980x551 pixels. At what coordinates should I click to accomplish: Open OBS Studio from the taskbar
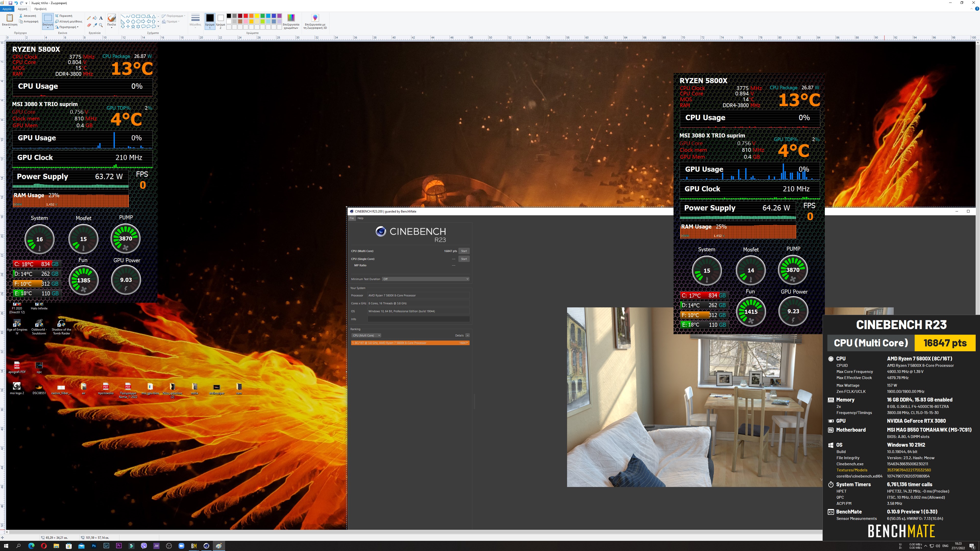tap(169, 546)
